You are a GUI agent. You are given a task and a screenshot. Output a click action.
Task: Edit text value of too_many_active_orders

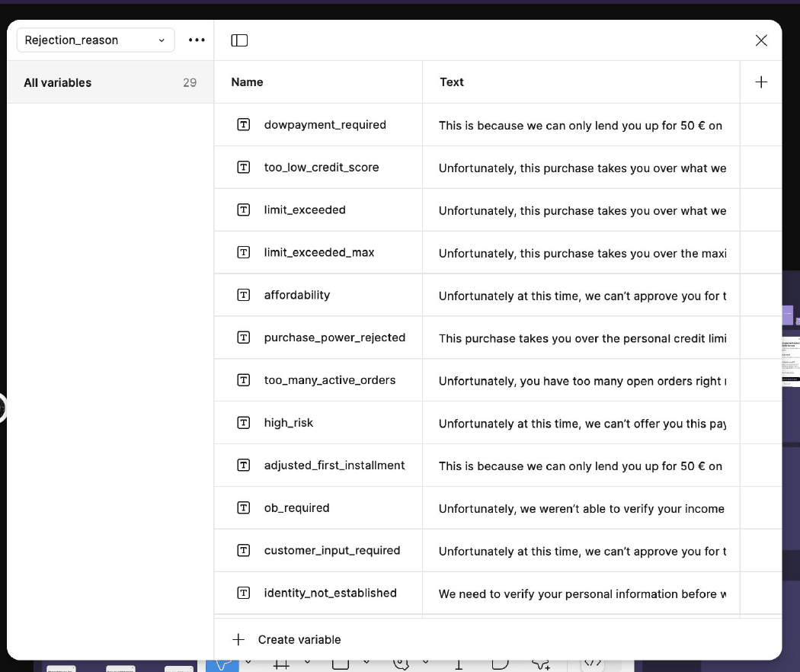coord(581,380)
